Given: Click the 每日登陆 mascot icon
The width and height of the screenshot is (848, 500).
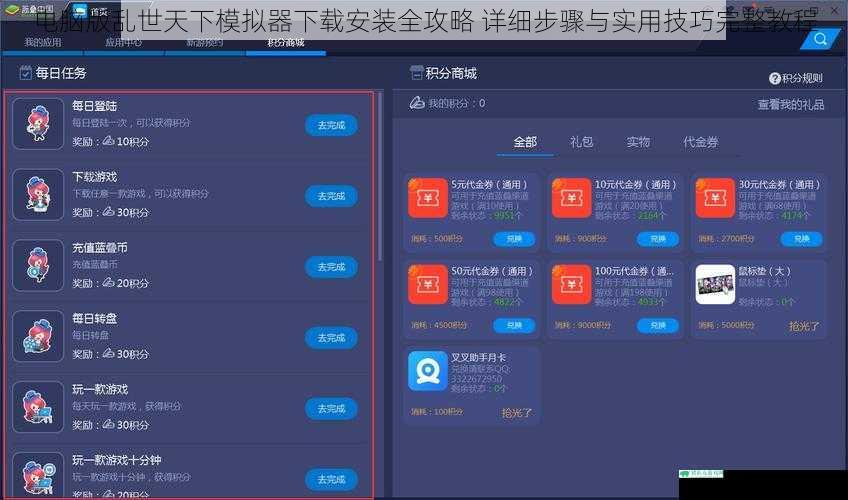Looking at the screenshot, I should pyautogui.click(x=38, y=124).
